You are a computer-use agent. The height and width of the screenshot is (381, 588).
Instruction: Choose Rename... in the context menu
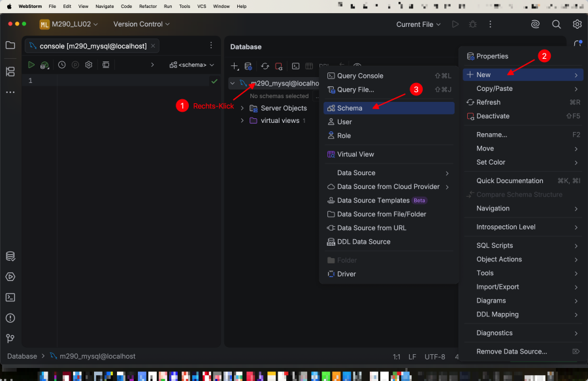click(x=523, y=135)
